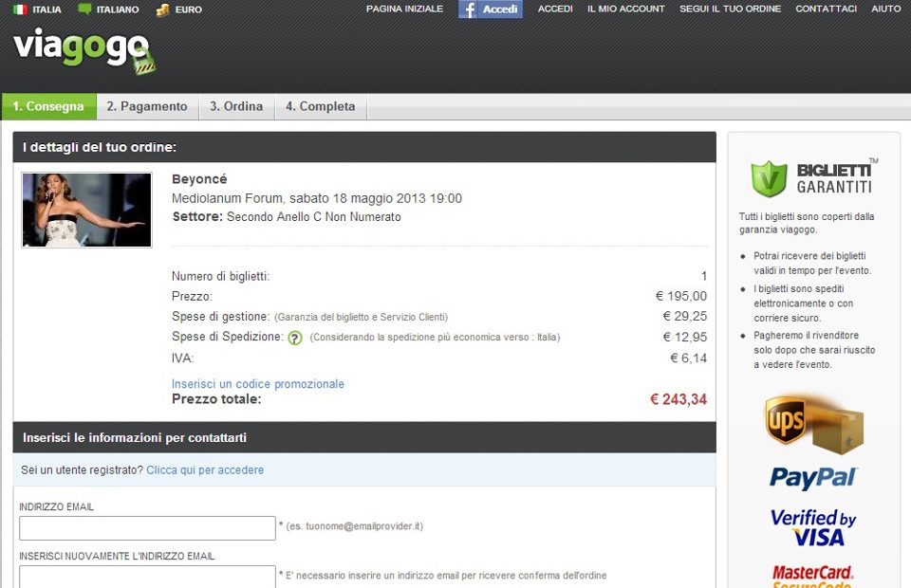This screenshot has width=911, height=588.
Task: Click the Beyoncé event thumbnail image
Action: coord(86,210)
